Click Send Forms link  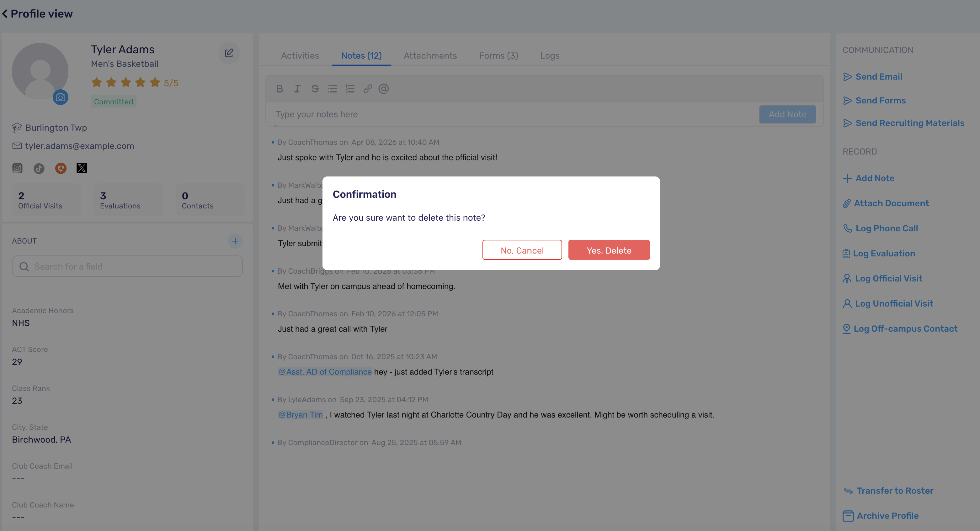coord(874,100)
